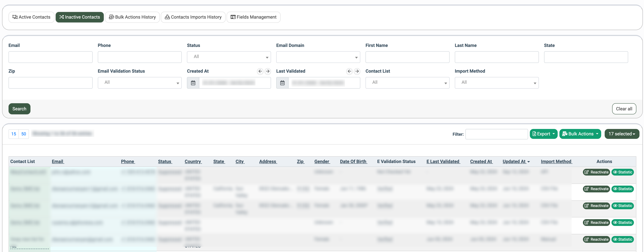644x252 pixels.
Task: Open the Fields Management tab
Action: (253, 17)
